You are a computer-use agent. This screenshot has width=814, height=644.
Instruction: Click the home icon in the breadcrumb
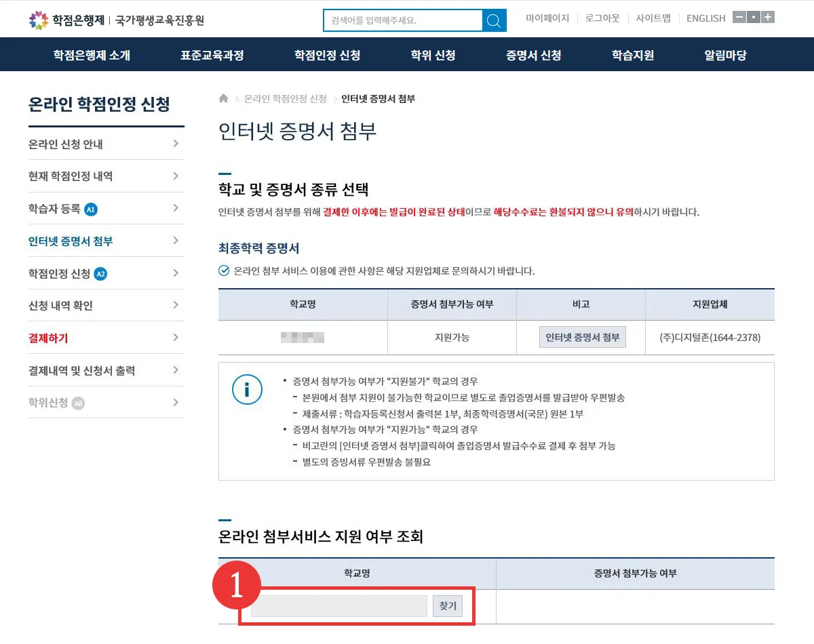[x=222, y=98]
